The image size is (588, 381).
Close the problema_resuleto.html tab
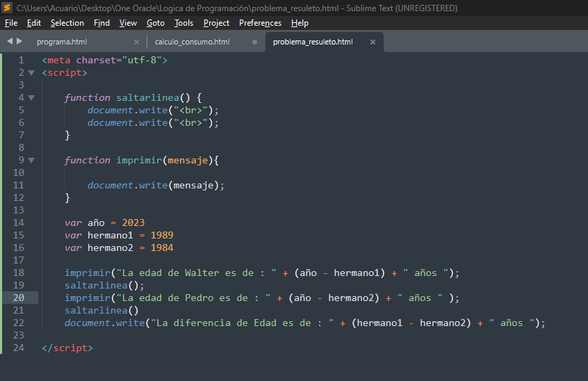tap(373, 42)
